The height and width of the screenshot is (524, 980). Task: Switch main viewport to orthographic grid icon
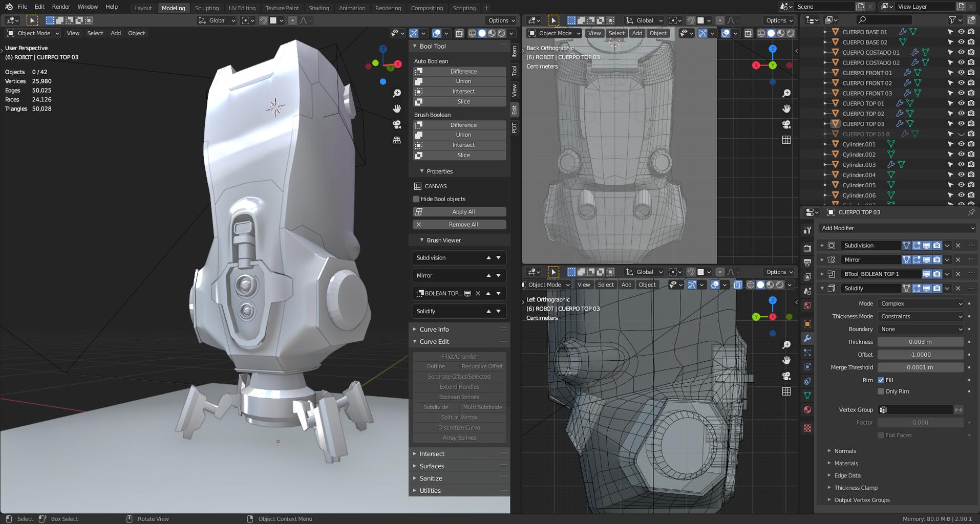click(x=397, y=140)
